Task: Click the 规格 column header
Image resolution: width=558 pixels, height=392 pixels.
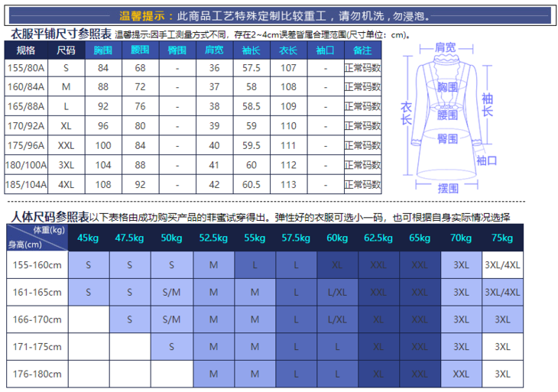Action: coord(26,50)
